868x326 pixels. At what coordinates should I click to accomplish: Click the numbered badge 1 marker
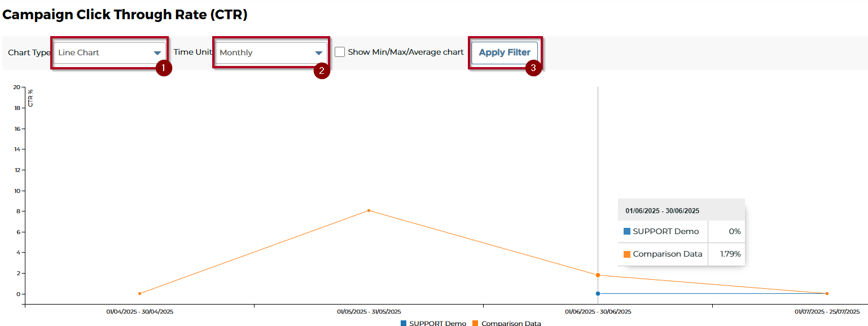[x=163, y=68]
